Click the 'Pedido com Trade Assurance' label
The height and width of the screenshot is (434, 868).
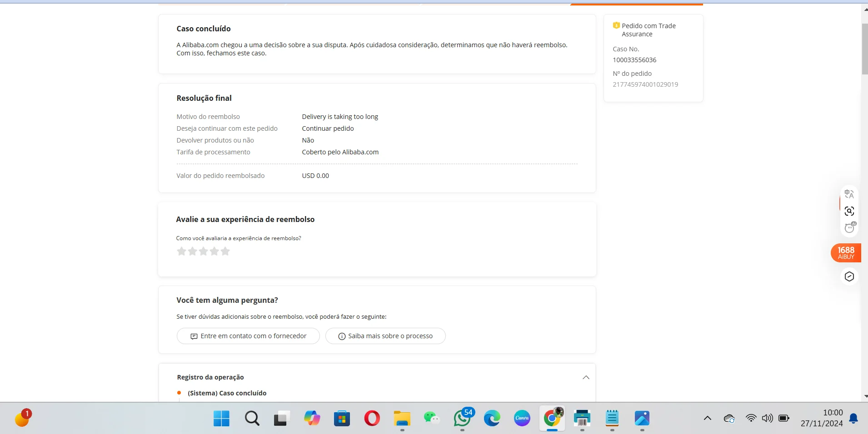click(x=649, y=30)
